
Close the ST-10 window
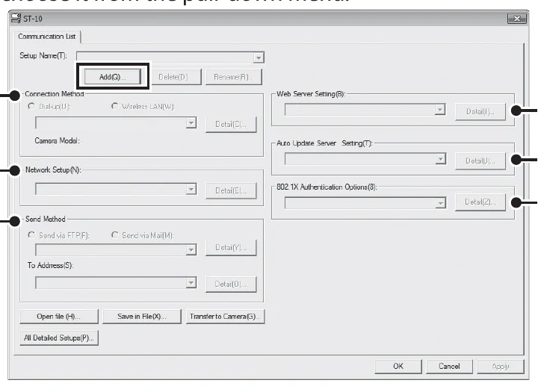(x=517, y=19)
